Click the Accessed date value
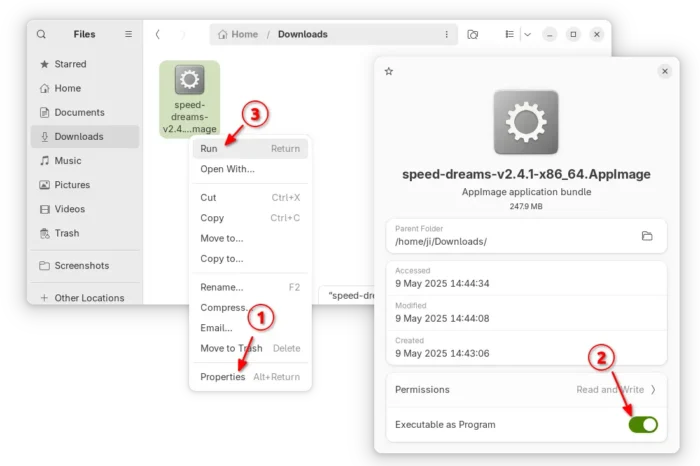 tap(442, 283)
